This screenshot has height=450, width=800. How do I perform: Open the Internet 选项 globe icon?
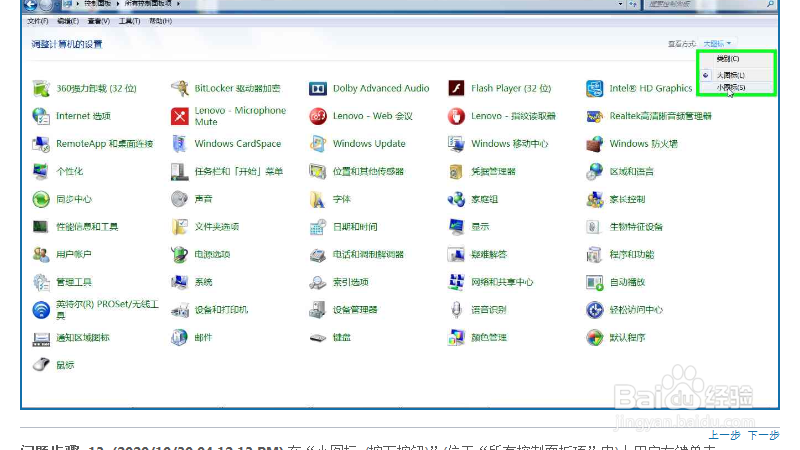(x=41, y=116)
